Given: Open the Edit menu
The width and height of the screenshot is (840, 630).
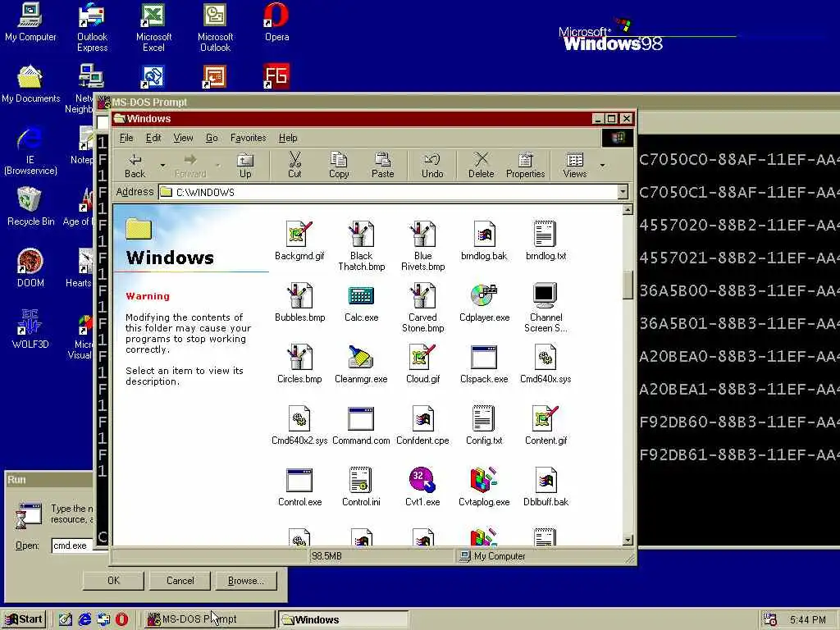Looking at the screenshot, I should point(153,138).
